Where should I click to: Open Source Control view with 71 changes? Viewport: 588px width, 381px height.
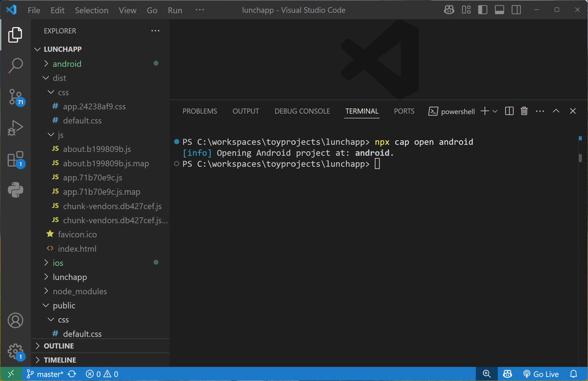(x=15, y=97)
